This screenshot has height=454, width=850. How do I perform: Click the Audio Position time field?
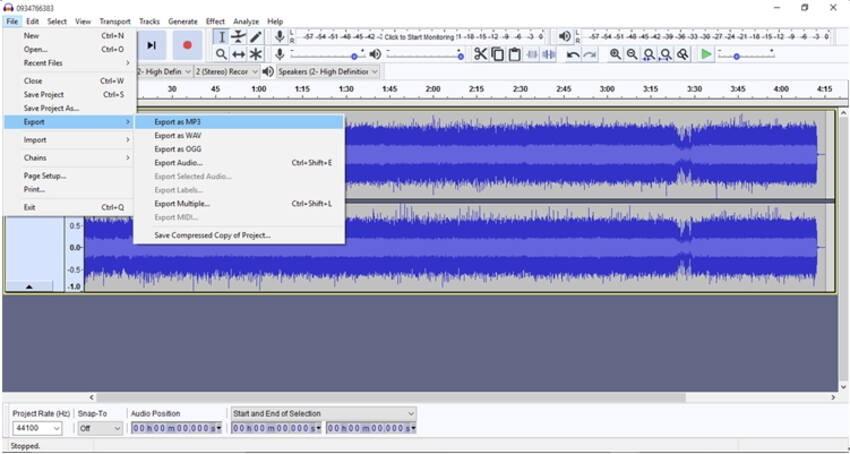(x=174, y=428)
